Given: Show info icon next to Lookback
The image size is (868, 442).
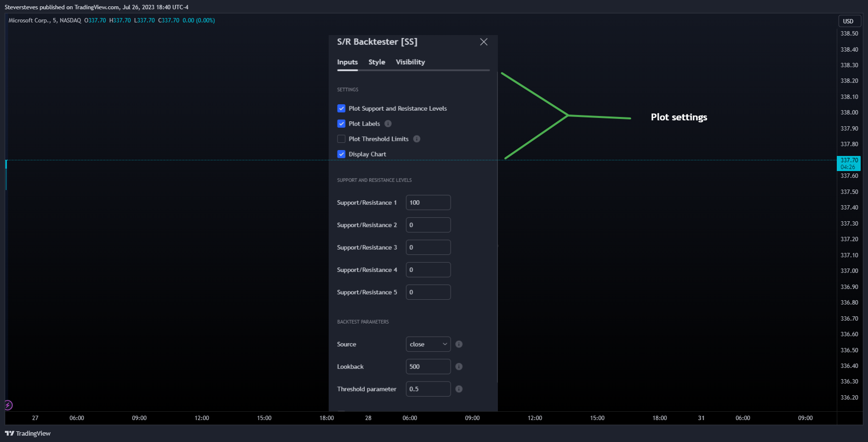Looking at the screenshot, I should (459, 366).
